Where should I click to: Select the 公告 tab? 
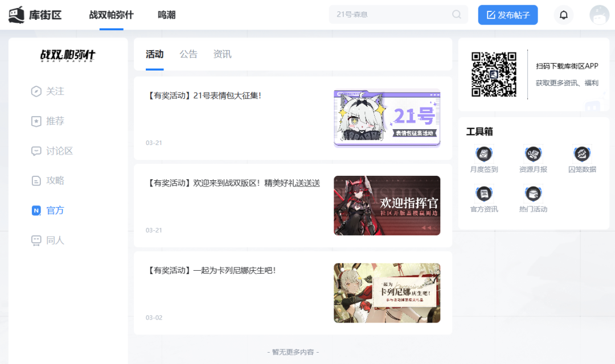[x=188, y=54]
